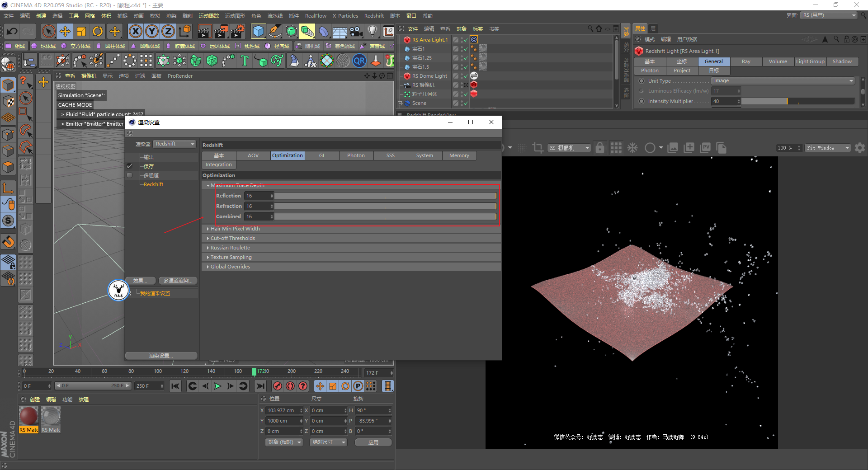868x470 pixels.
Task: Click the record active objects keyframe button
Action: click(x=278, y=386)
